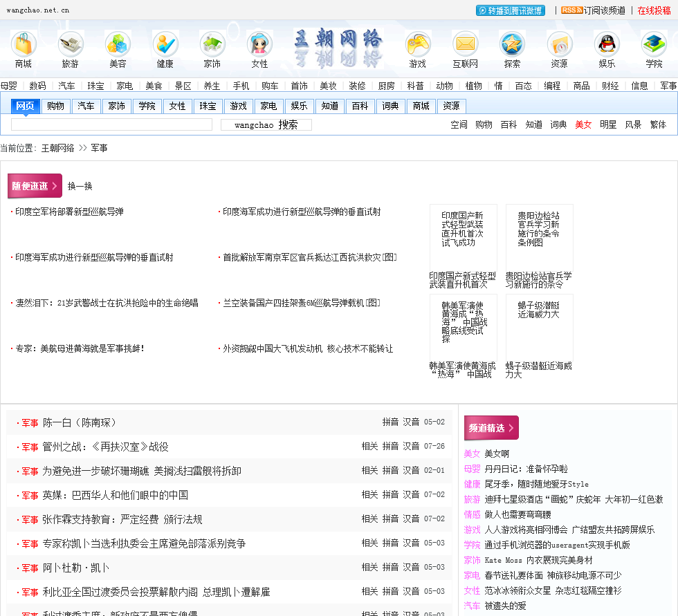Screen dimensions: 678x616
Task: Click the 学院 books icon
Action: (654, 44)
